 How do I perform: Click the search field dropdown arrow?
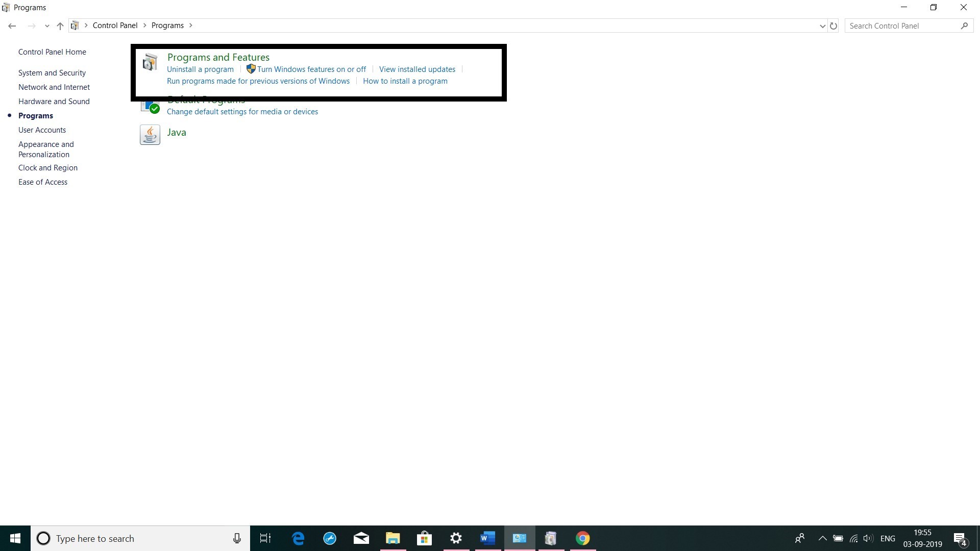click(821, 26)
